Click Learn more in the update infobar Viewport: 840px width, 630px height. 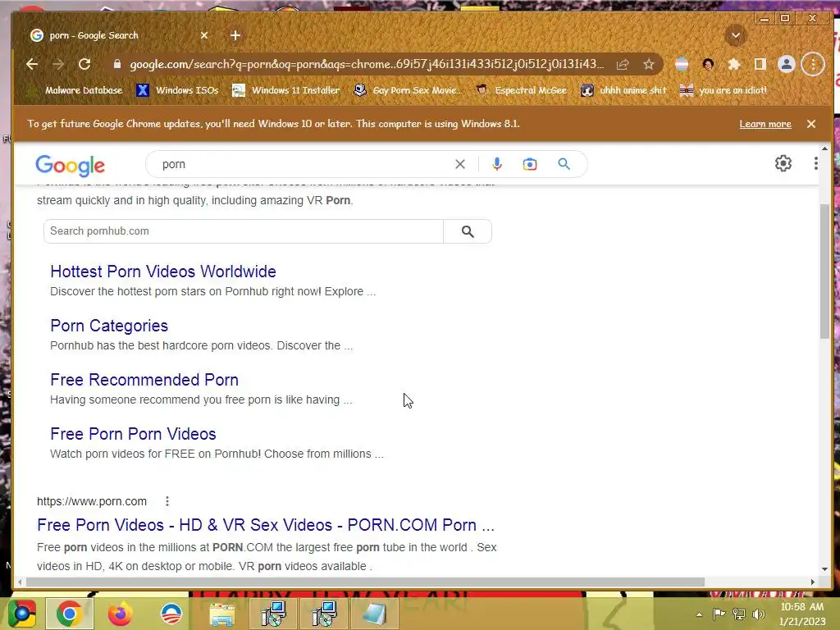(765, 124)
